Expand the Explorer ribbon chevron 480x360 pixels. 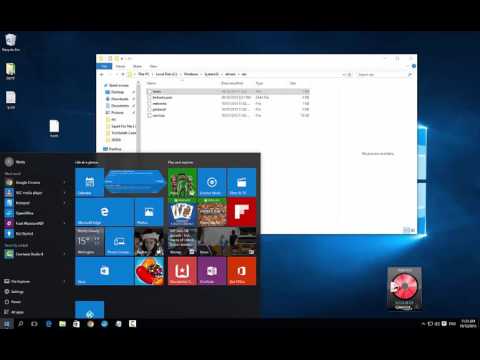tap(408, 66)
